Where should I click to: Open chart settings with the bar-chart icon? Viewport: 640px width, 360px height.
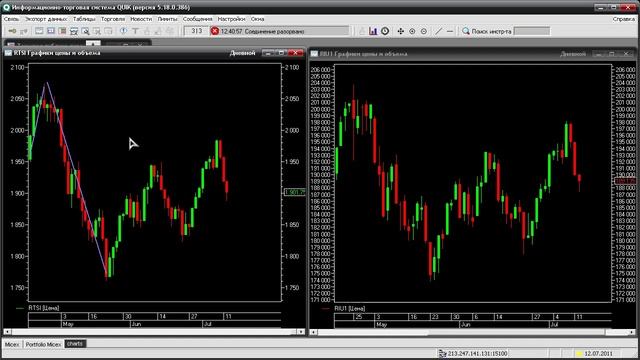click(x=373, y=31)
